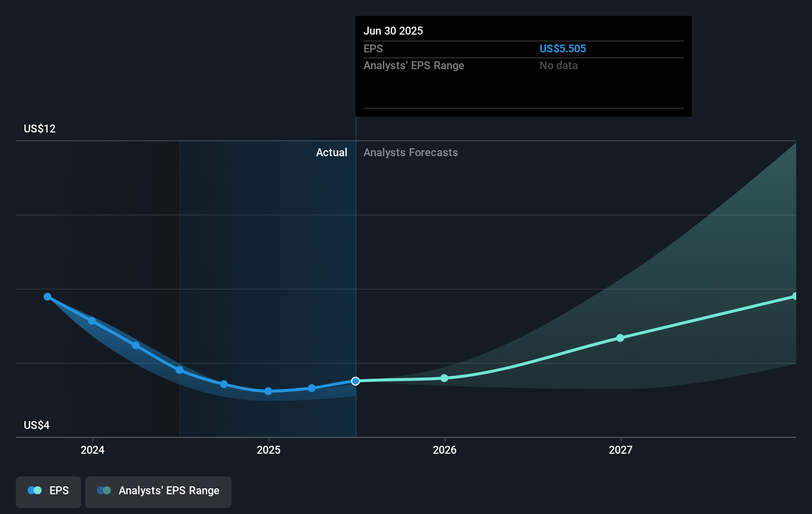The width and height of the screenshot is (812, 514).
Task: Click the US$4 y-axis label
Action: click(37, 425)
